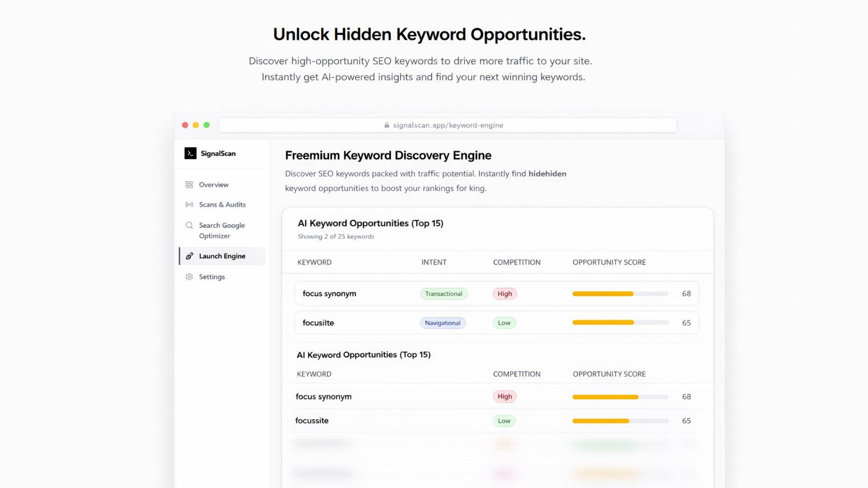The image size is (868, 488).
Task: Click the Launch Engine rocket icon
Action: tap(189, 256)
